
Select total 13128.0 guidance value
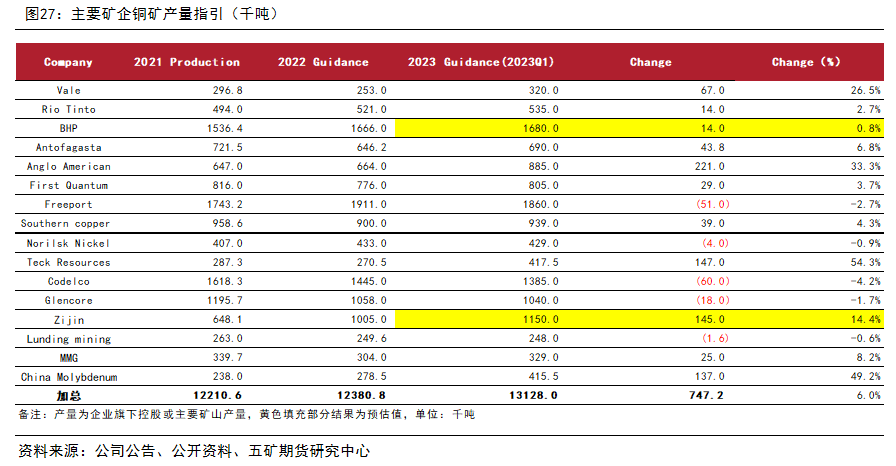click(x=533, y=395)
